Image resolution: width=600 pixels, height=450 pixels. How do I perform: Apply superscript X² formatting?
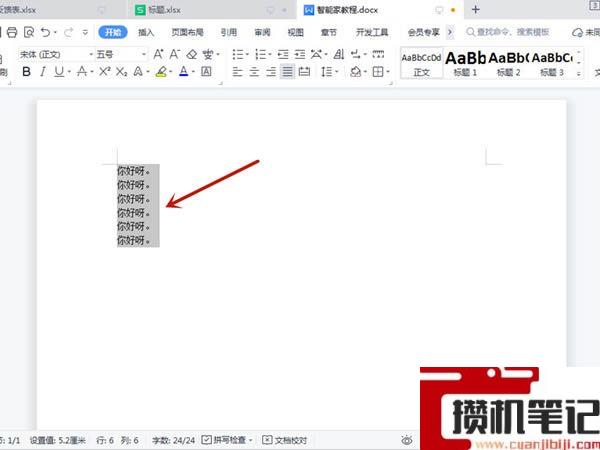tap(105, 72)
